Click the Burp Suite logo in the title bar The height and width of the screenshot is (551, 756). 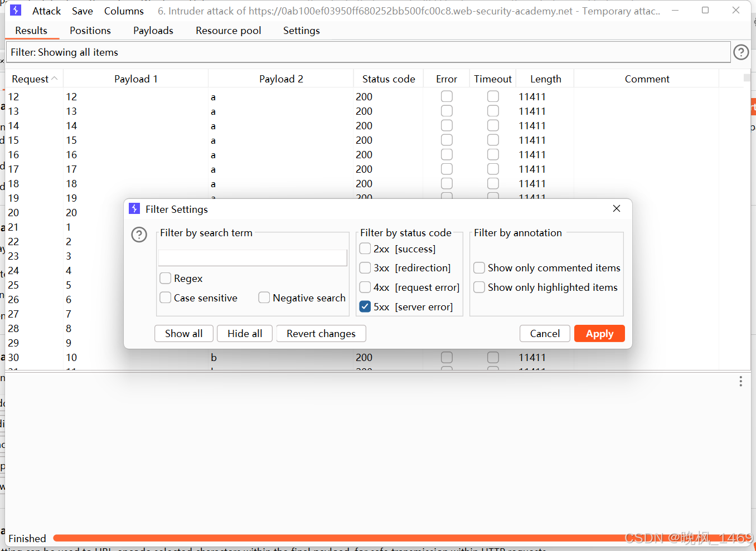15,9
